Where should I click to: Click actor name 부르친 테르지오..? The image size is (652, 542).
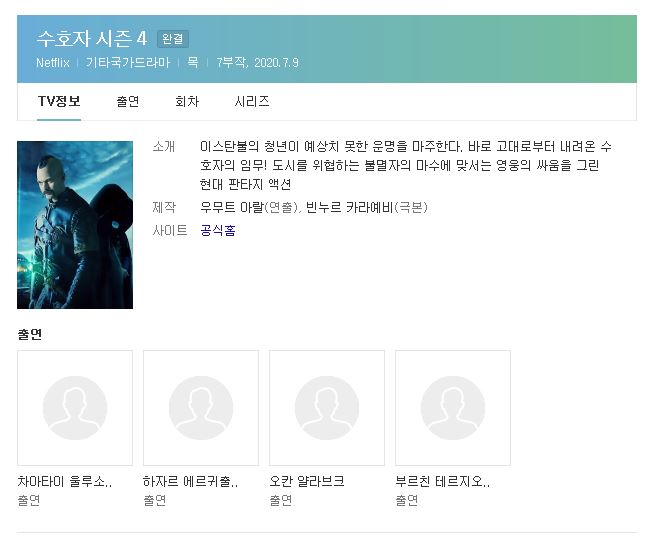point(442,481)
